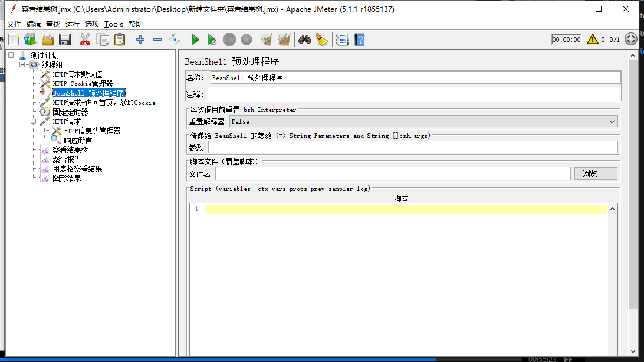Click the script editor scroll up arrow
Screen dimensions: 644x362
click(x=612, y=209)
